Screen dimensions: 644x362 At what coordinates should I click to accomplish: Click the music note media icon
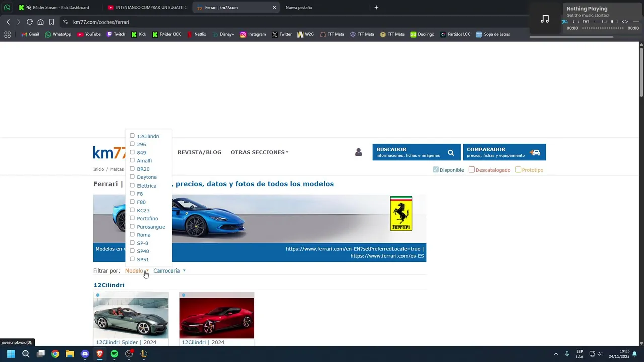point(545,19)
